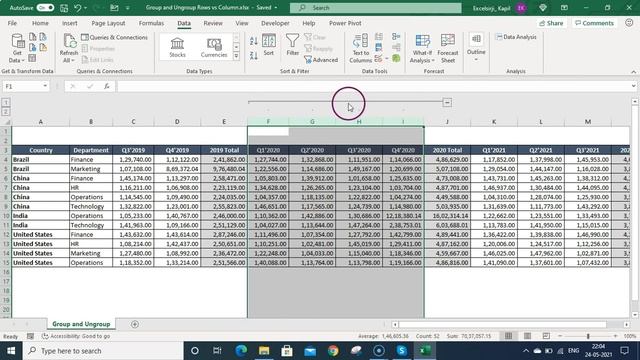Collapse the ribbon with chevron
This screenshot has width=640, height=360.
click(633, 71)
